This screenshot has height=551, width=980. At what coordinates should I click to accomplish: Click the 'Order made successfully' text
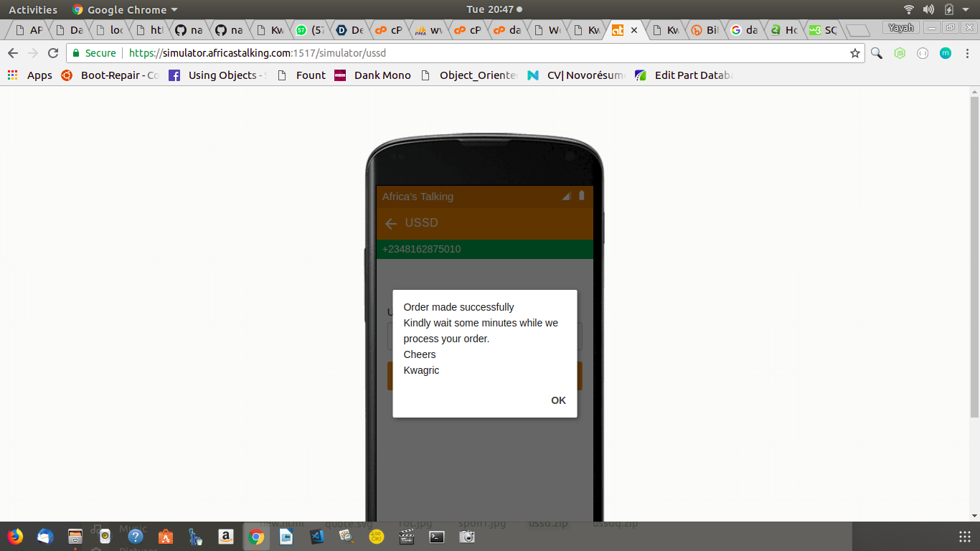(x=458, y=307)
